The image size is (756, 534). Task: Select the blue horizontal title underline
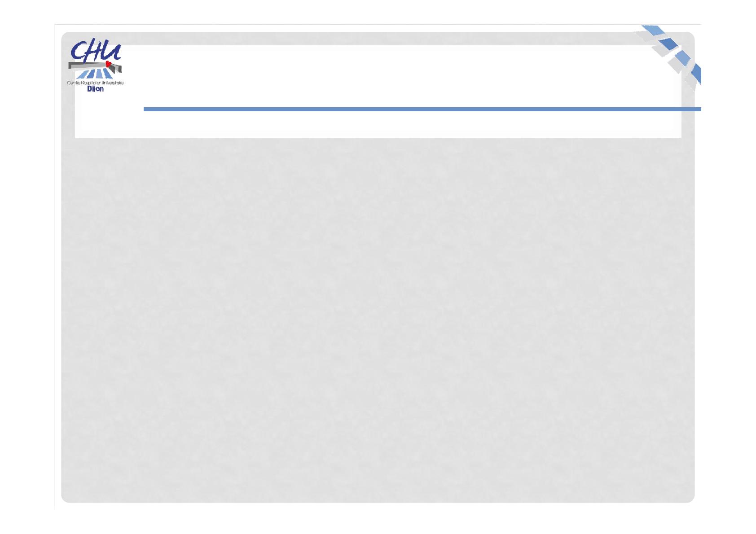(x=422, y=109)
